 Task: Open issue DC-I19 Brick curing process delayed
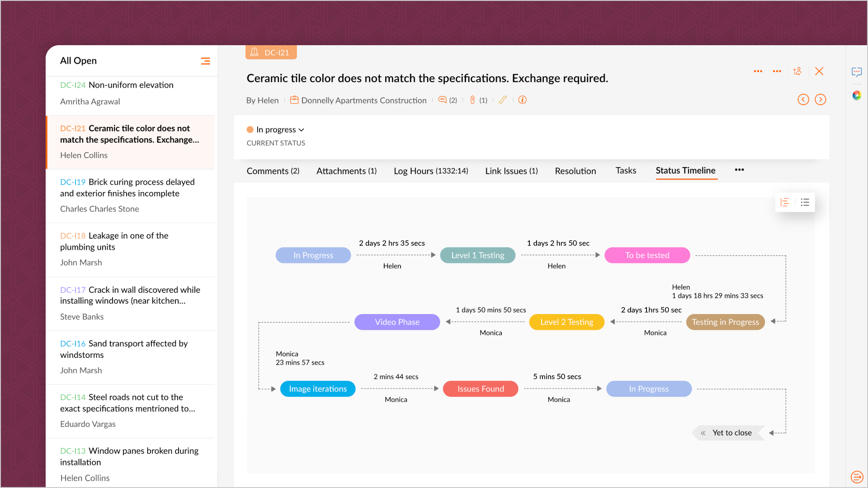point(127,188)
